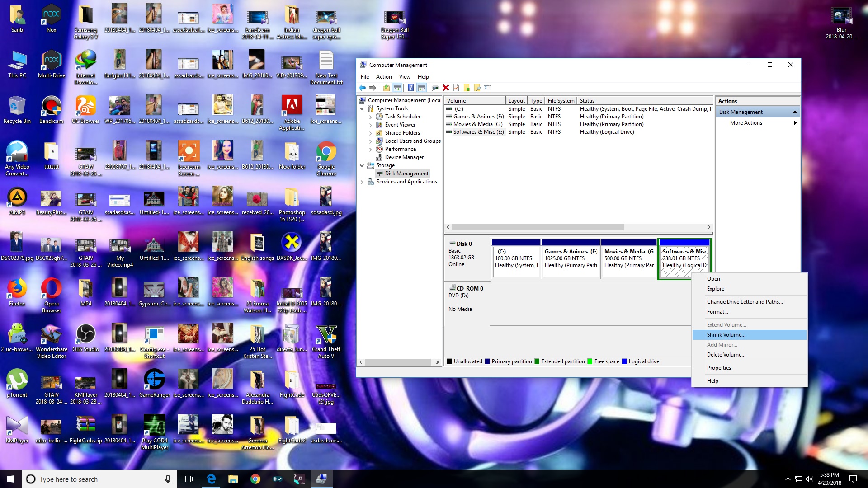Sort by File System column header
The image size is (868, 488).
(561, 101)
